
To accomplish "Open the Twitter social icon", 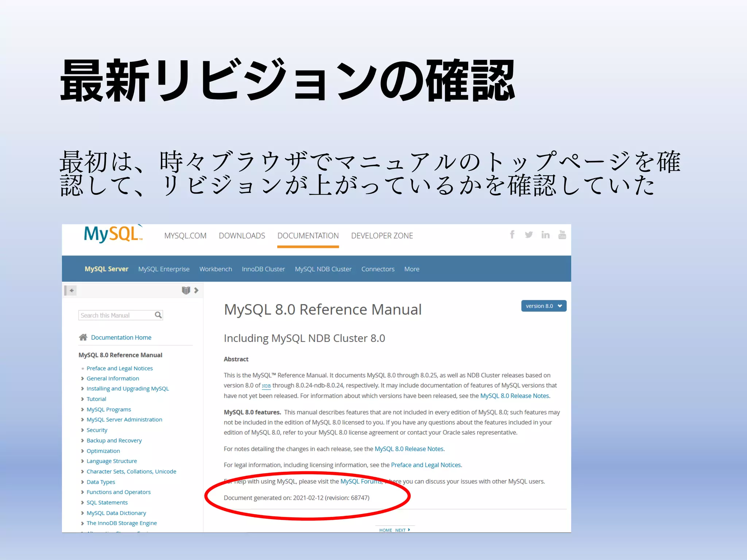I will tap(529, 235).
